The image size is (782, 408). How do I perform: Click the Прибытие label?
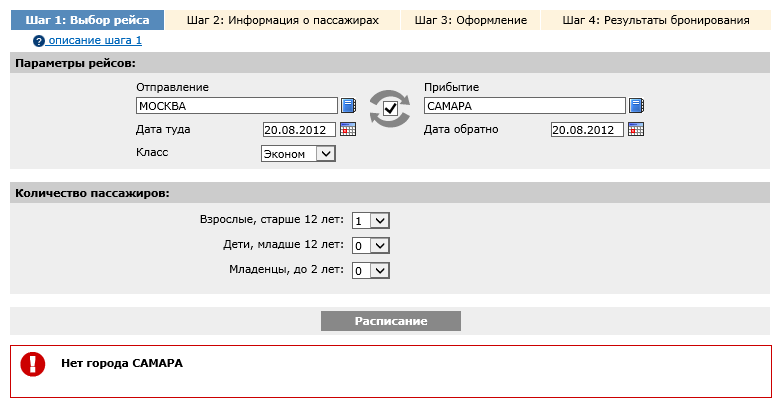click(451, 87)
